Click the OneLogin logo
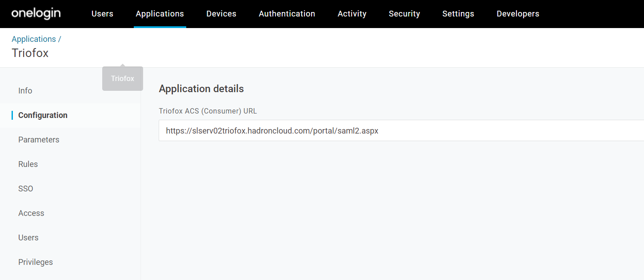 pos(36,13)
